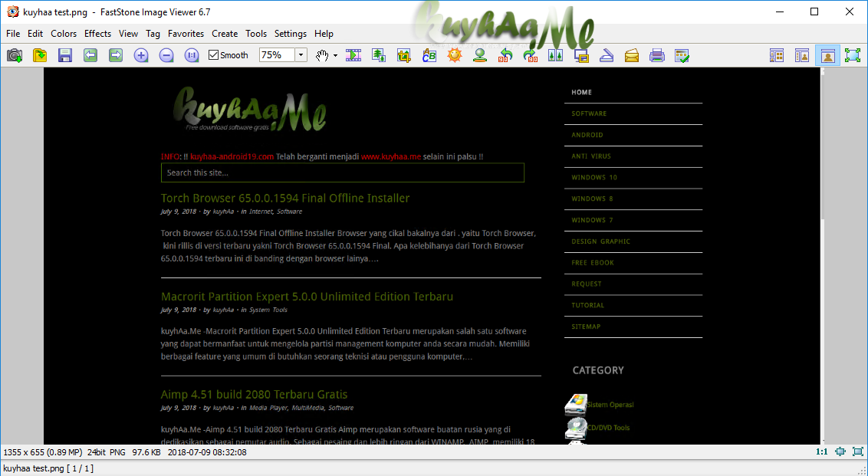
Task: Click the 1:1 indicator in the status bar
Action: [822, 451]
